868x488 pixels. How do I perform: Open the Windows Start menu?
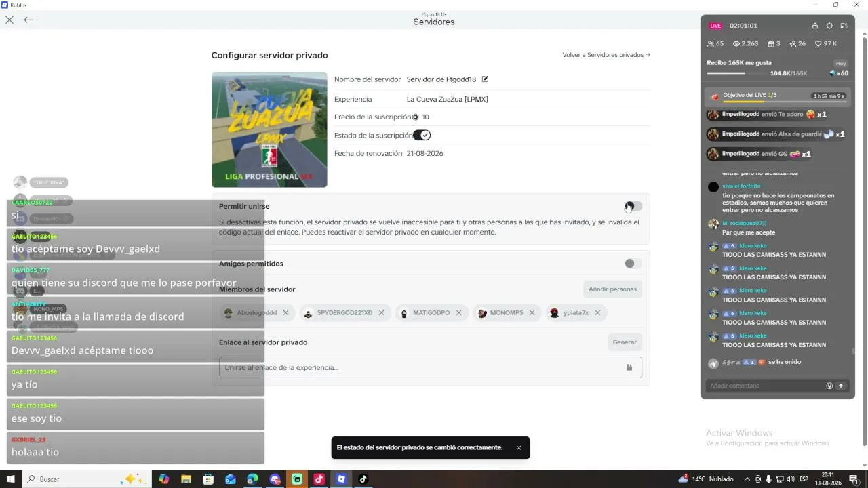point(11,479)
